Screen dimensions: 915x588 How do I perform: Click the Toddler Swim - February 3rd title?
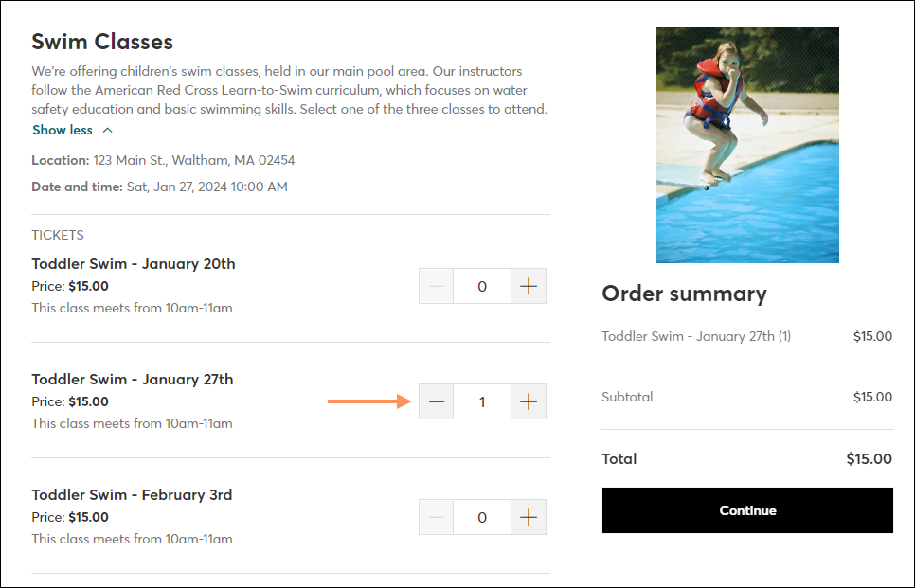[x=132, y=494]
